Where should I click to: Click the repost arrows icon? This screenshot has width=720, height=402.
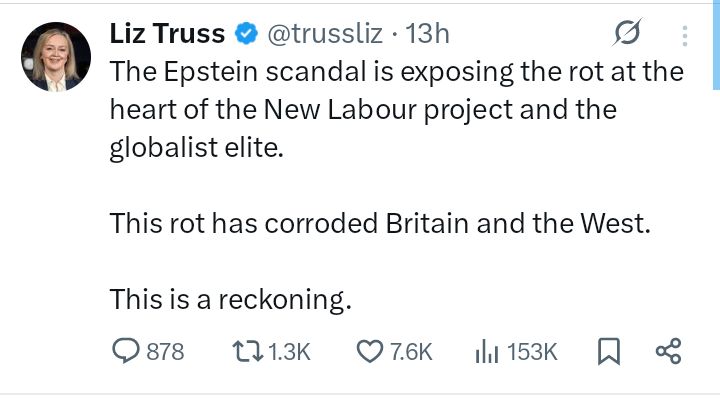click(x=244, y=351)
